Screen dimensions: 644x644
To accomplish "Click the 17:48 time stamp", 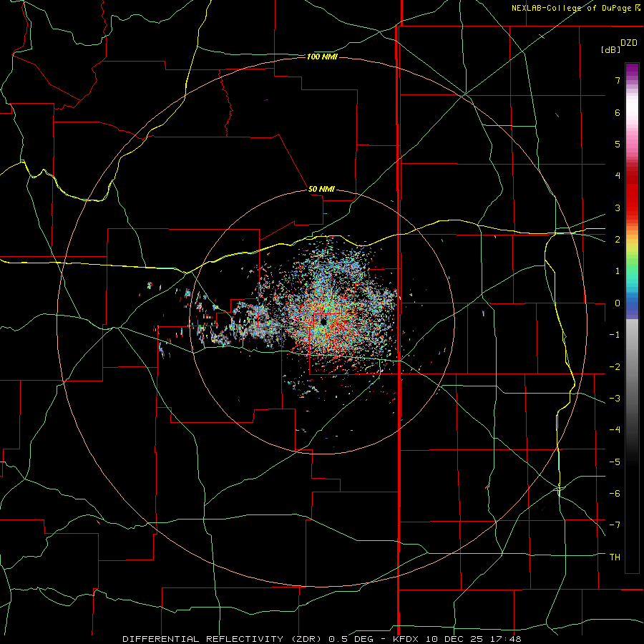I will pos(506,639).
